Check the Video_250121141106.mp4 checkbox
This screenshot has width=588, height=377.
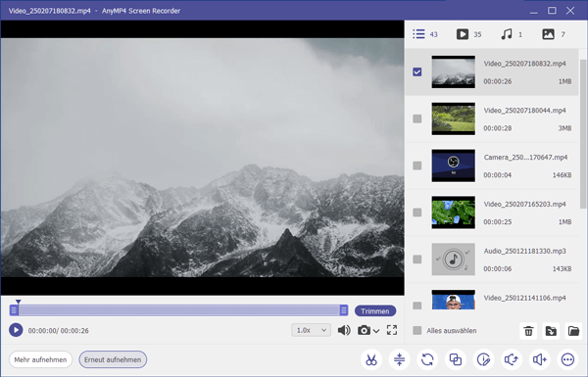417,306
